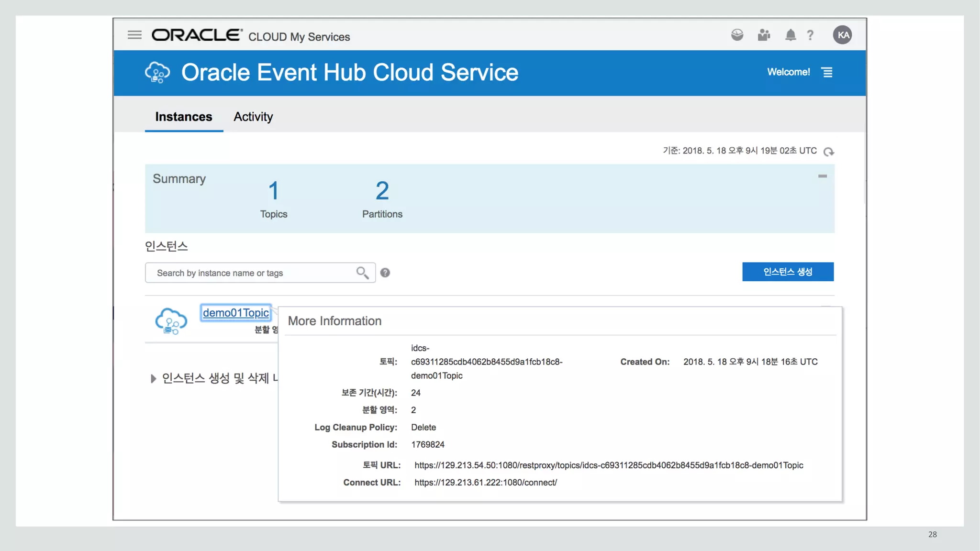
Task: Click the demo01Topic cloud instance icon
Action: 171,320
